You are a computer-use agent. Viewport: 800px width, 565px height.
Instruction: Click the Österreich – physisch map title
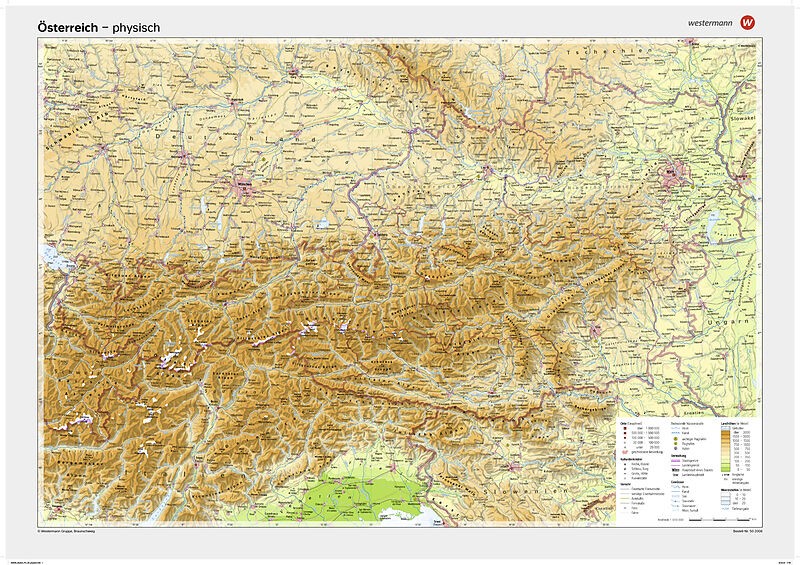click(x=98, y=27)
